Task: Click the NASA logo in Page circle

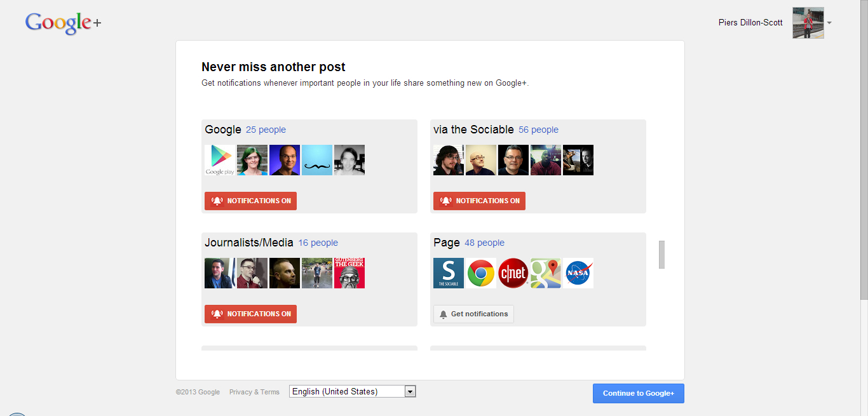Action: [x=578, y=273]
